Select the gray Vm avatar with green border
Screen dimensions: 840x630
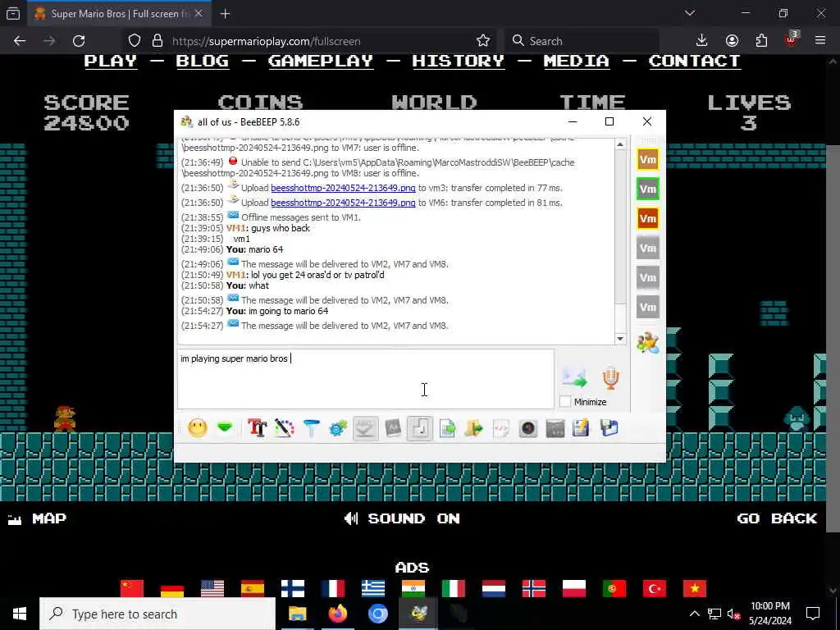tap(648, 189)
